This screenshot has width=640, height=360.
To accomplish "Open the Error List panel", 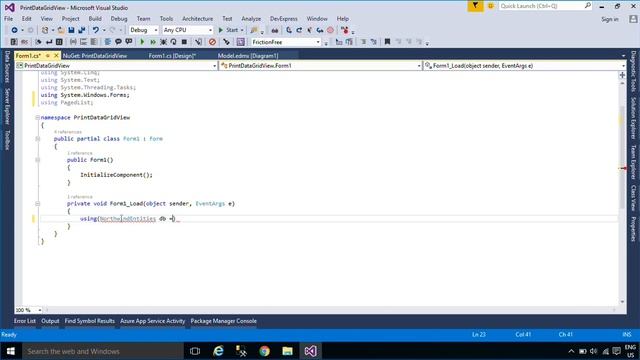I will (x=25, y=321).
